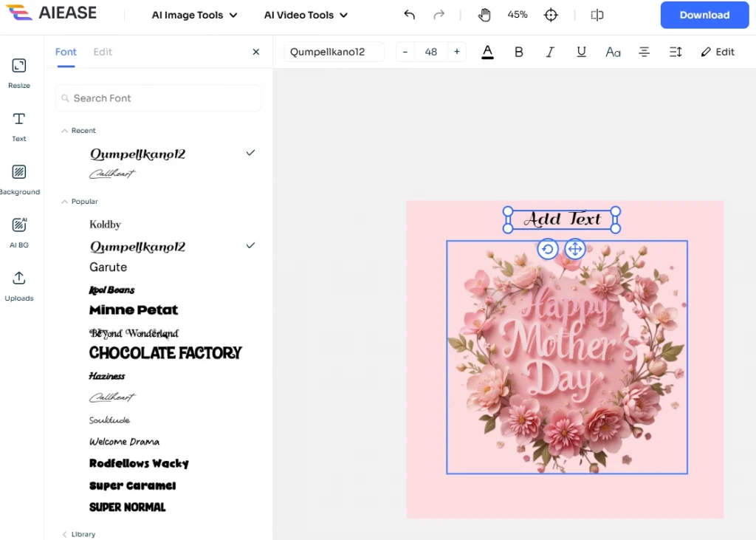Click the rotate handle on the canvas
The height and width of the screenshot is (540, 756).
[547, 249]
